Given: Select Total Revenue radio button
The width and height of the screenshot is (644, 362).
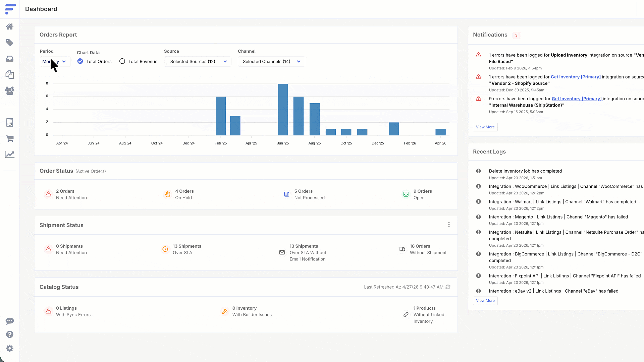Looking at the screenshot, I should 122,61.
